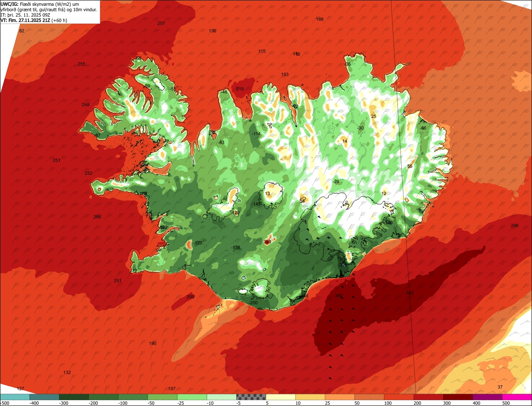The image size is (532, 406).
Task: Click the value 14 in the northern highlands
Action: pos(345,141)
